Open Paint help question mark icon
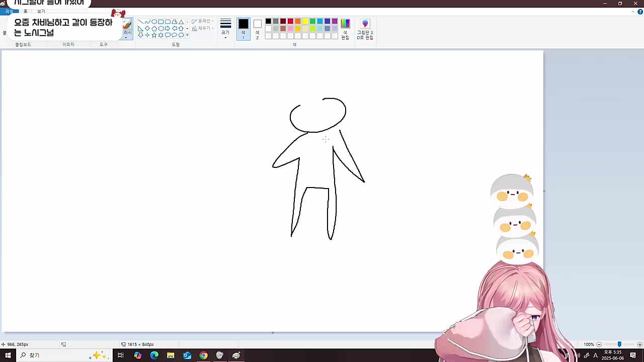The height and width of the screenshot is (362, 644). (x=640, y=12)
